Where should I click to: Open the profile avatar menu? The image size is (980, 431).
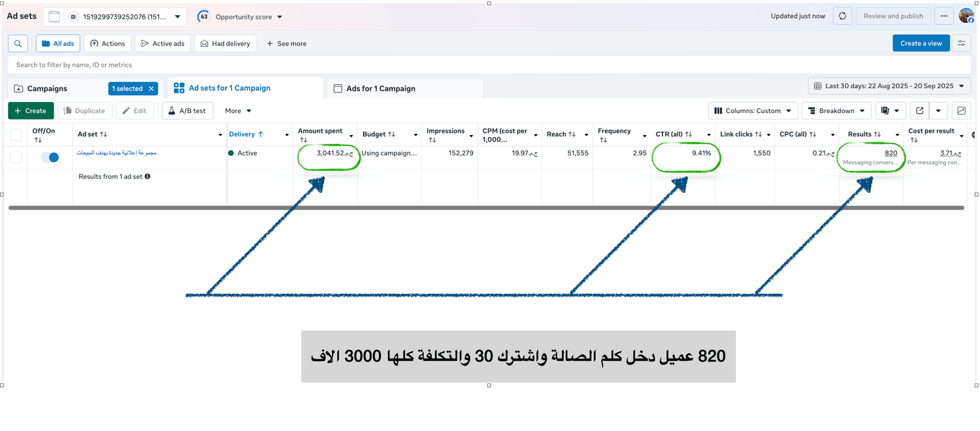click(966, 16)
